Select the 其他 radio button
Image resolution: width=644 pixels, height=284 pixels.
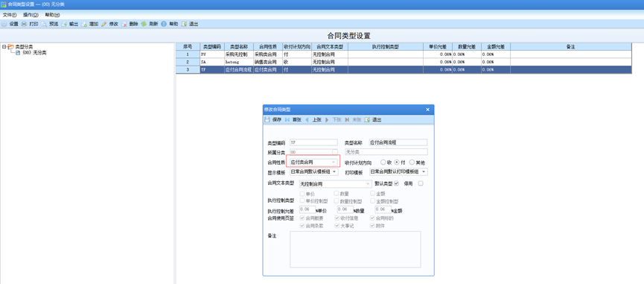[412, 162]
